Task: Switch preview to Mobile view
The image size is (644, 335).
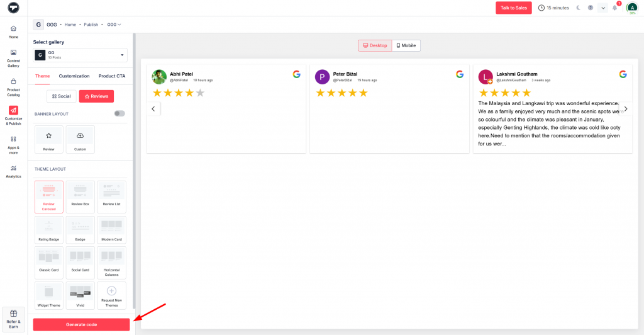Action: (x=406, y=45)
